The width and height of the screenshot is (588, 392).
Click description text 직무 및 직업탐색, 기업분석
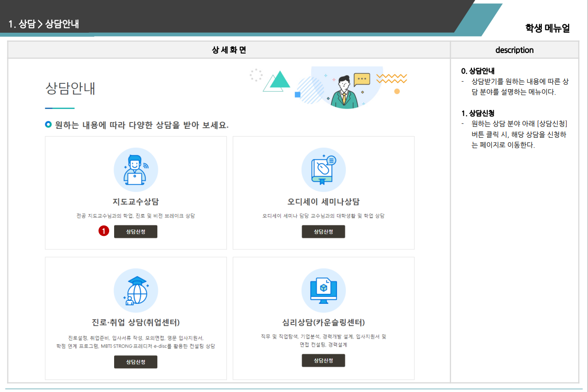[x=323, y=340]
